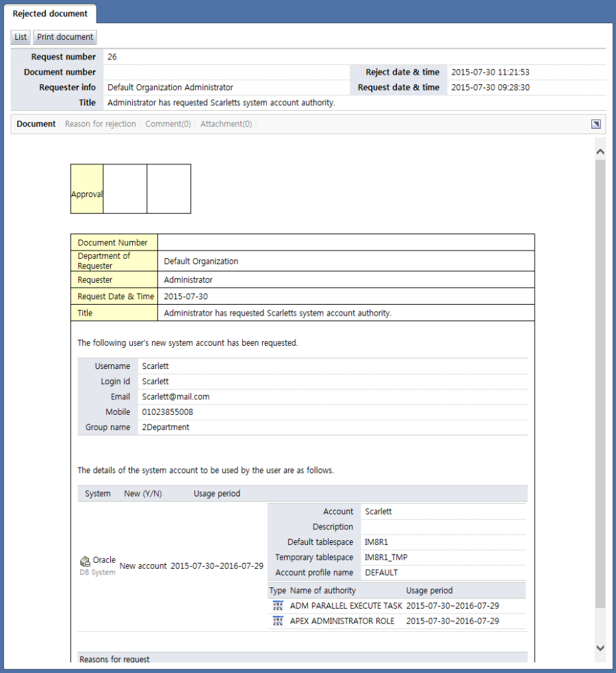
Task: Select the Rejected document tab
Action: tap(50, 14)
